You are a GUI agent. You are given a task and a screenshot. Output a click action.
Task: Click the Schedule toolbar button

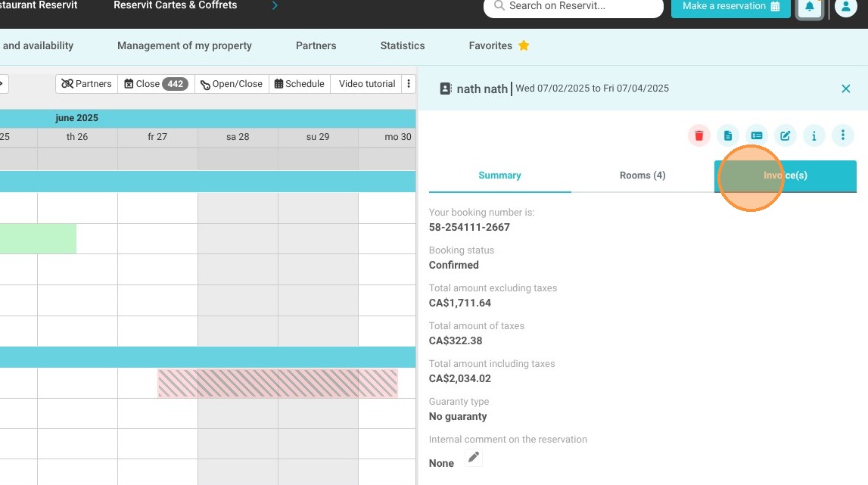[x=300, y=83]
